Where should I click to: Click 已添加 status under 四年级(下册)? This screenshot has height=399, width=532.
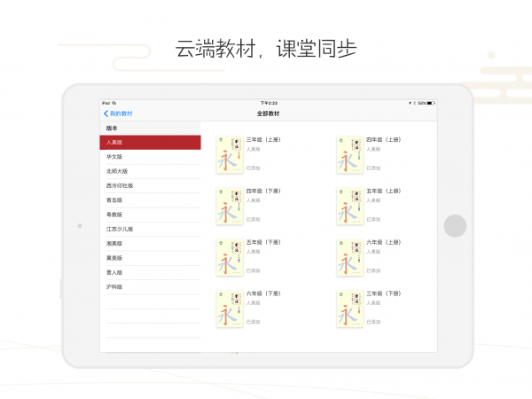tap(253, 220)
